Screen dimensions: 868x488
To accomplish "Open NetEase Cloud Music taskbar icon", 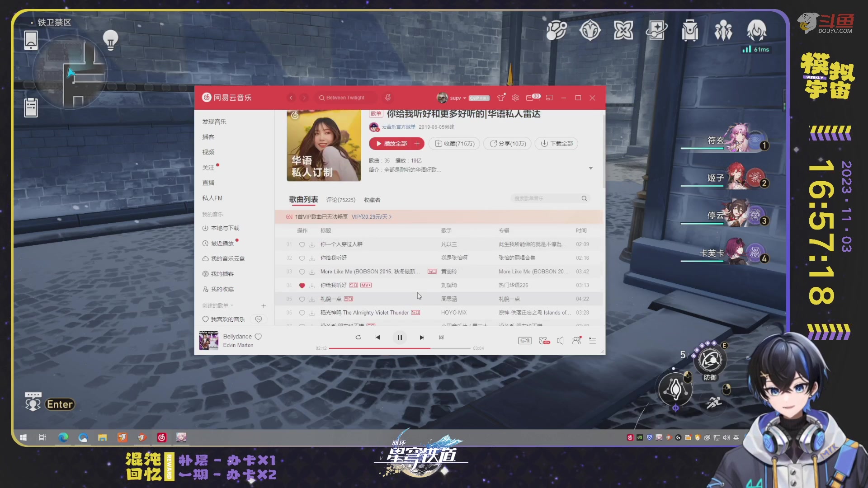I will click(x=161, y=437).
